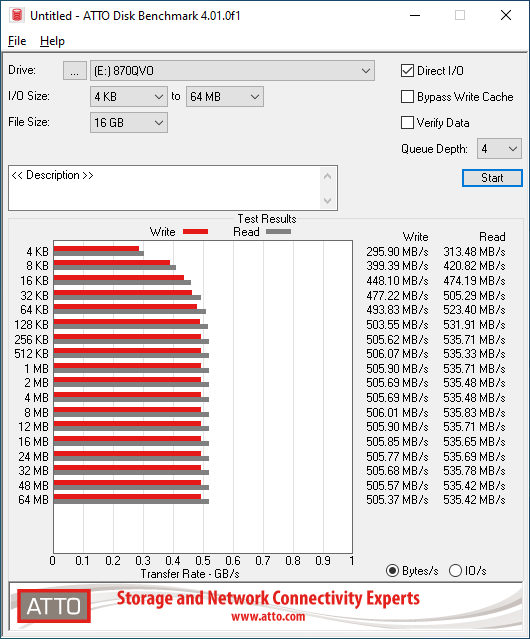Viewport: 530px width, 639px height.
Task: Click the 48 MB row label in chart
Action: pyautogui.click(x=33, y=486)
